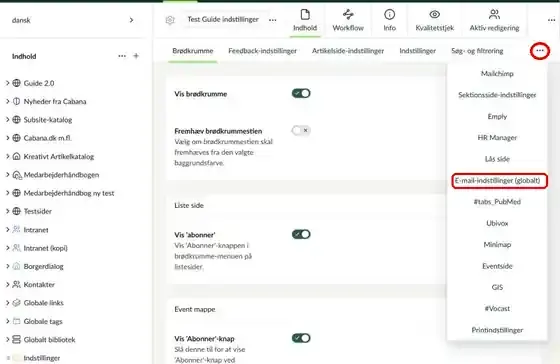
Task: Toggle the Vis 'abonner' switch
Action: [x=301, y=234]
